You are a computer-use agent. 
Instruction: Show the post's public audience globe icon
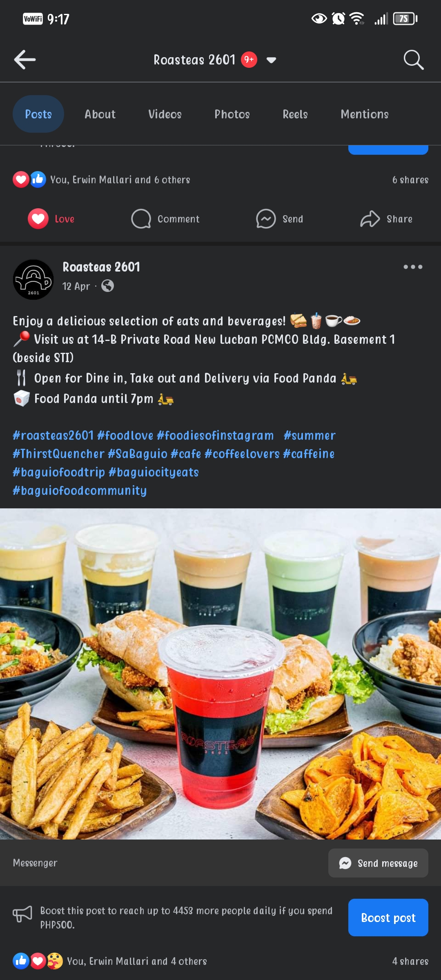coord(107,286)
